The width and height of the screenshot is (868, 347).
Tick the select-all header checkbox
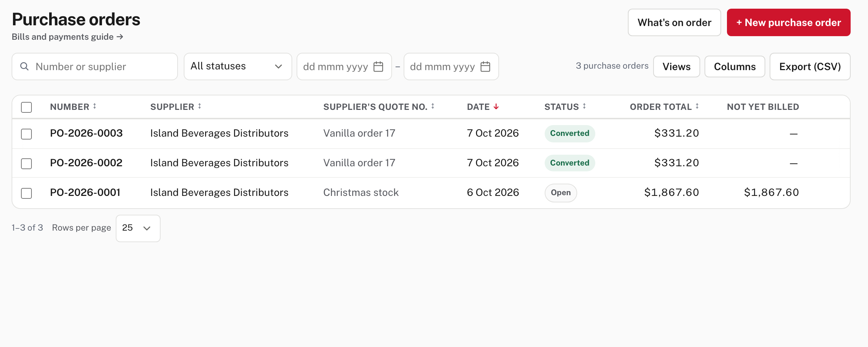(x=26, y=107)
